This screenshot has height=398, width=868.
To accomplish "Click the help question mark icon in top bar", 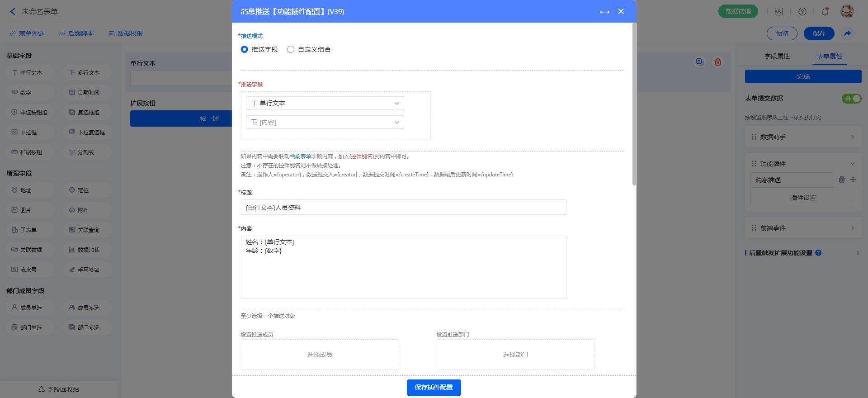I will [x=802, y=12].
